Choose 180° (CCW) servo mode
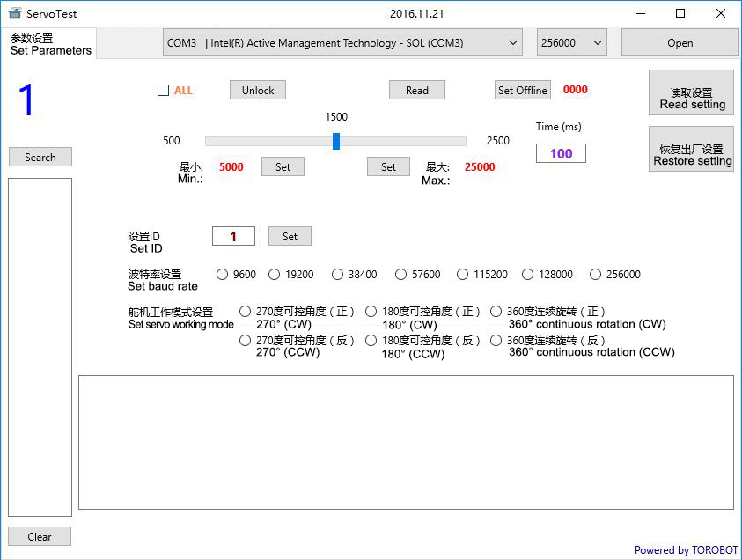This screenshot has height=560, width=742. click(x=371, y=341)
